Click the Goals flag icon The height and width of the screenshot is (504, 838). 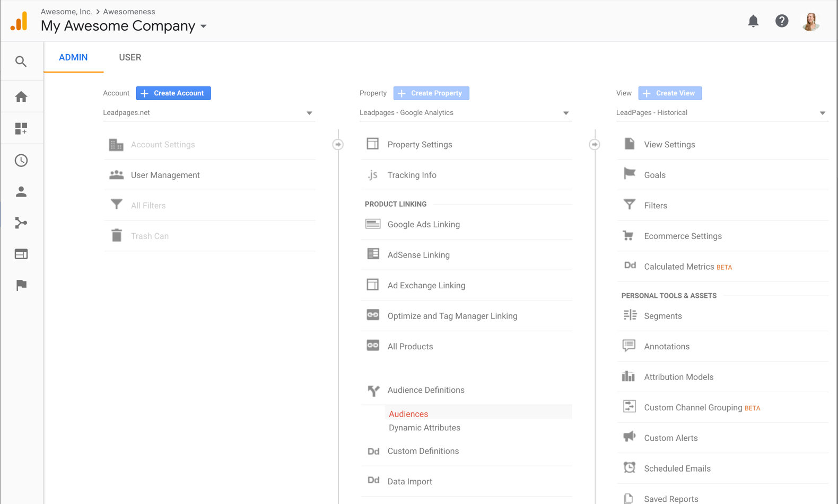(x=630, y=173)
